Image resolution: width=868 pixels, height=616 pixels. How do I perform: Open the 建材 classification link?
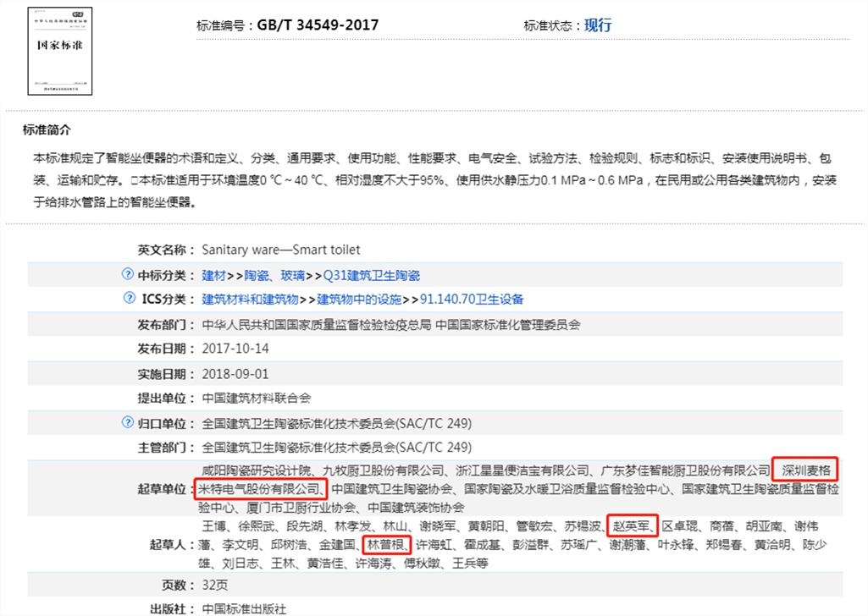coord(213,275)
